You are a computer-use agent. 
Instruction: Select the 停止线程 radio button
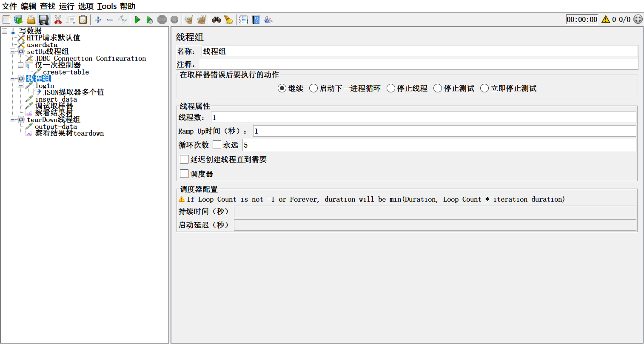(391, 88)
